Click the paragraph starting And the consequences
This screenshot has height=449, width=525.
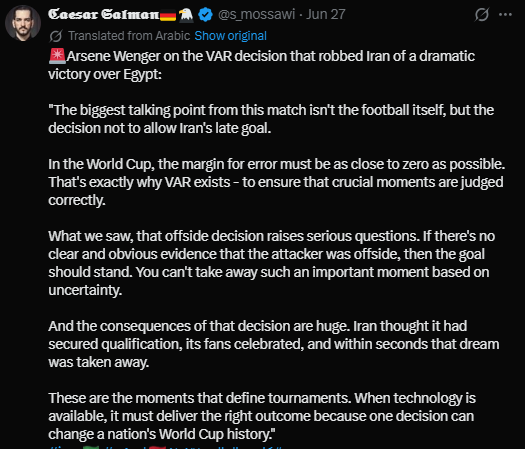pyautogui.click(x=274, y=344)
